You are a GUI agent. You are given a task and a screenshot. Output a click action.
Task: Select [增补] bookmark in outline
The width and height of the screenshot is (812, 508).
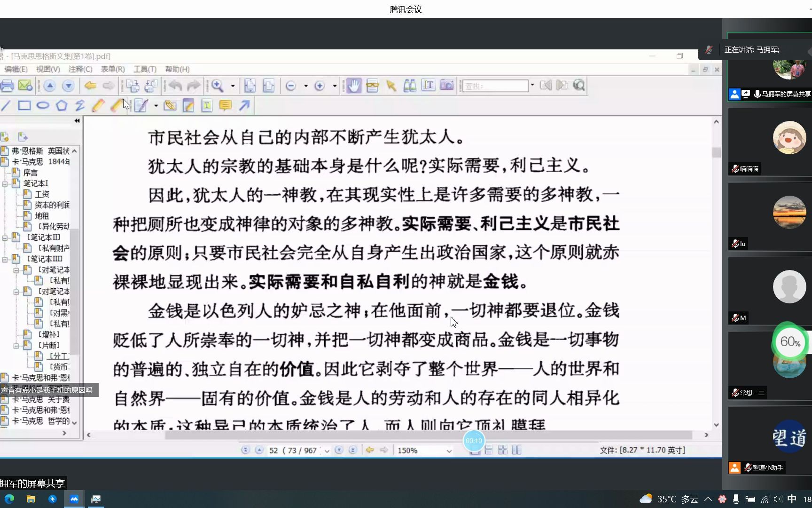coord(49,335)
